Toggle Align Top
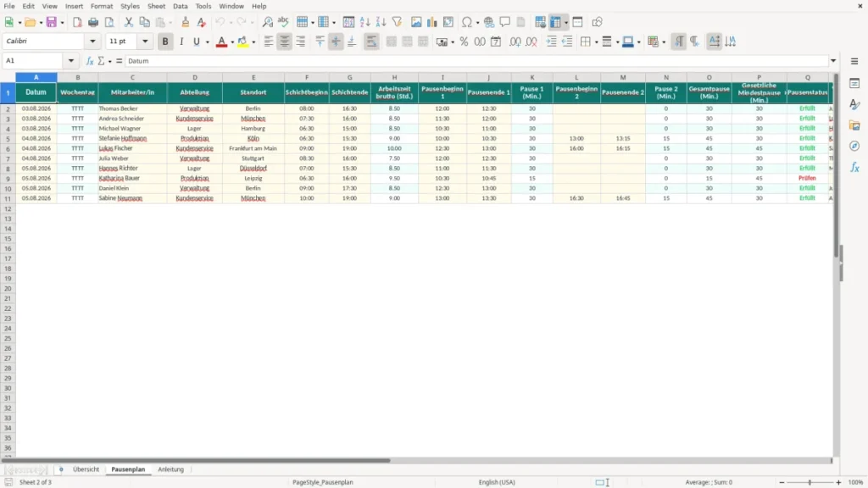This screenshot has height=488, width=868. (x=320, y=42)
